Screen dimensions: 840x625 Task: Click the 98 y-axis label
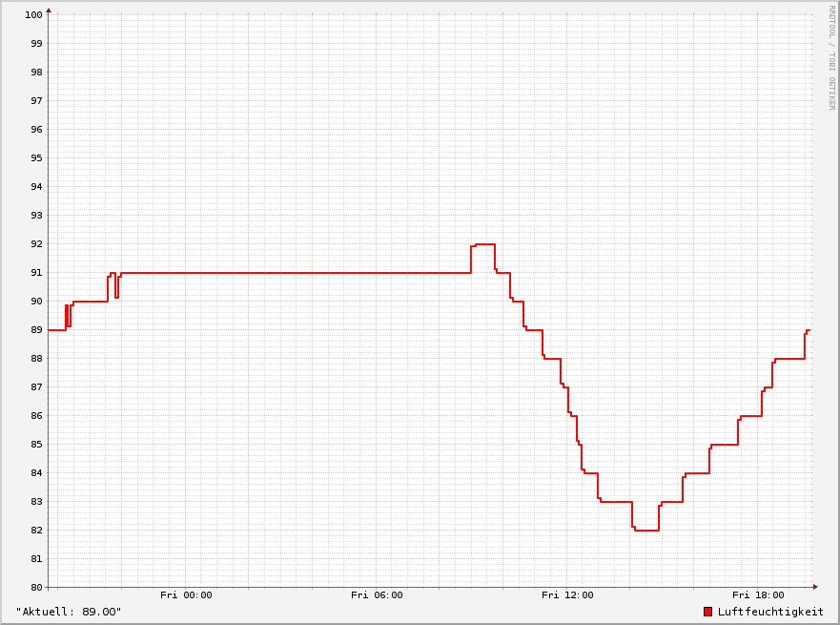36,73
